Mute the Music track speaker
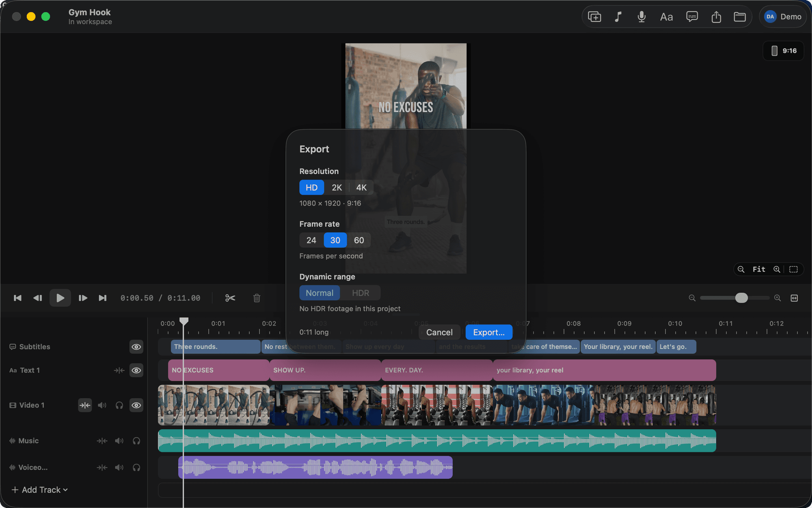812x508 pixels. point(119,441)
